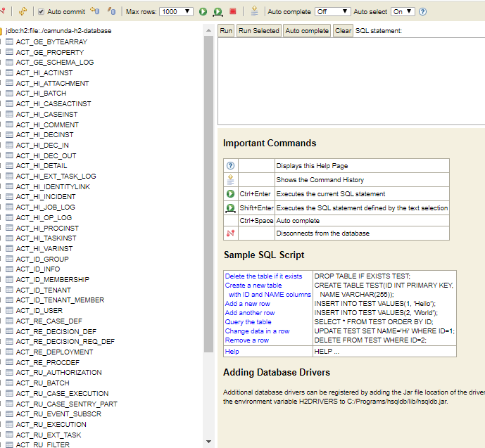
Task: Click the 'Create a new table' link
Action: pos(253,285)
